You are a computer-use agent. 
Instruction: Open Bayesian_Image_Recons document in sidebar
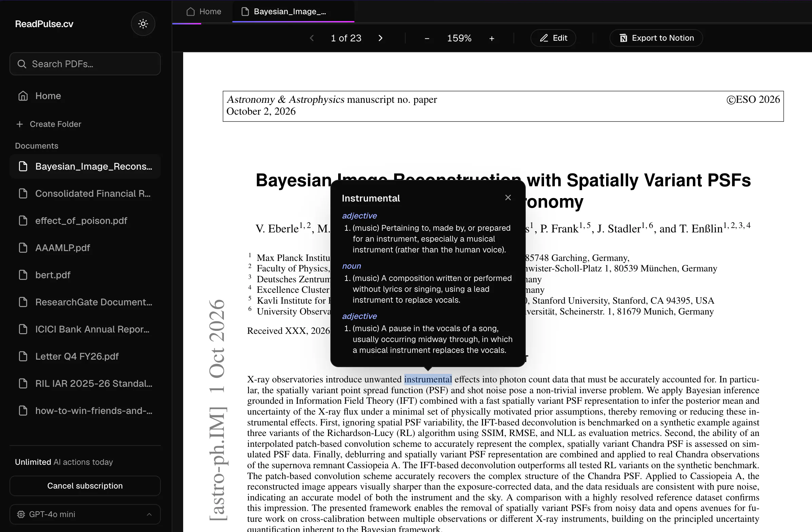click(x=85, y=167)
